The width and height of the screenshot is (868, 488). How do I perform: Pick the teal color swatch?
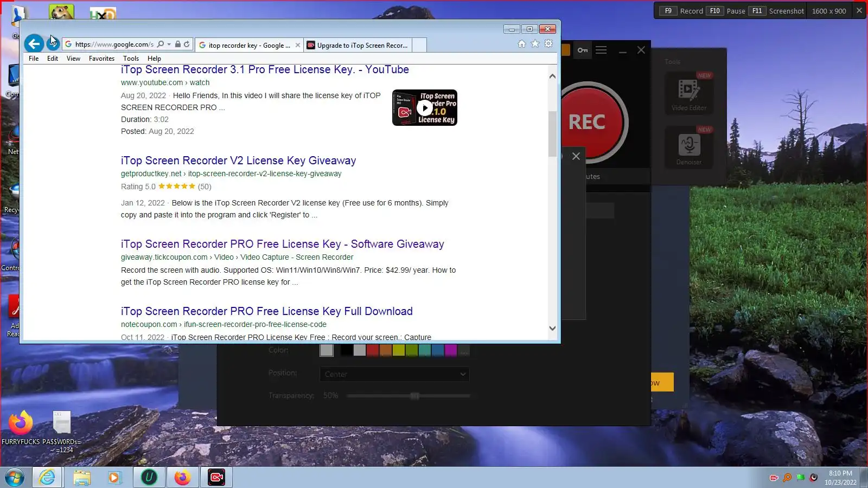click(x=425, y=350)
